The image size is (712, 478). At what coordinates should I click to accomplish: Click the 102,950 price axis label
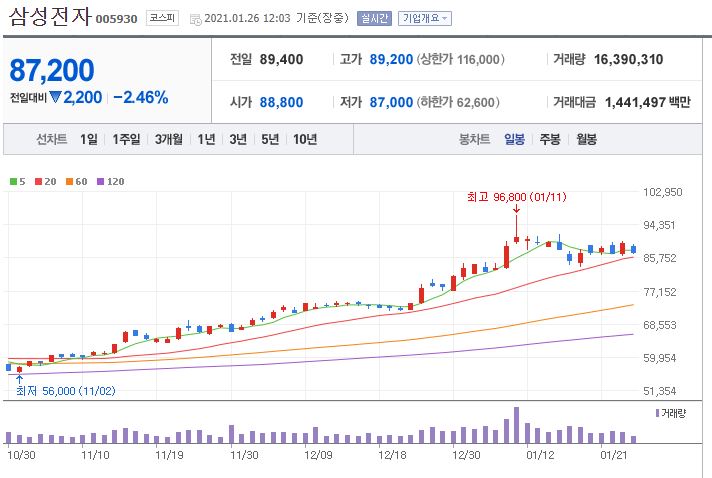click(663, 192)
